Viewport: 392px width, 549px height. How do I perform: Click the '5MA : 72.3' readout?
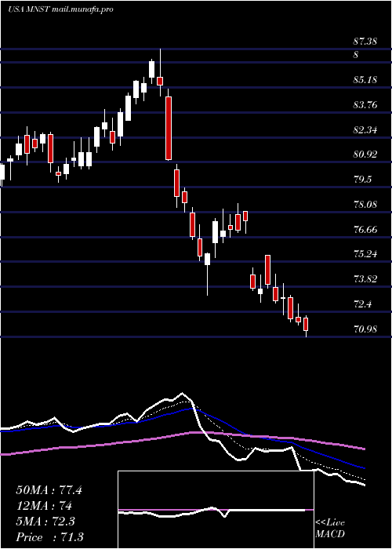[45, 522]
